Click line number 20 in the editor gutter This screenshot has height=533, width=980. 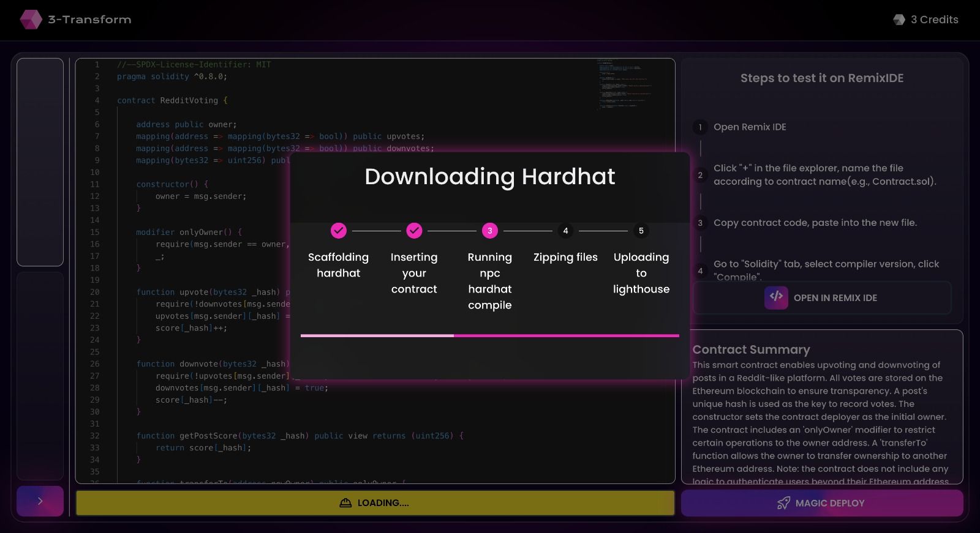(x=95, y=292)
